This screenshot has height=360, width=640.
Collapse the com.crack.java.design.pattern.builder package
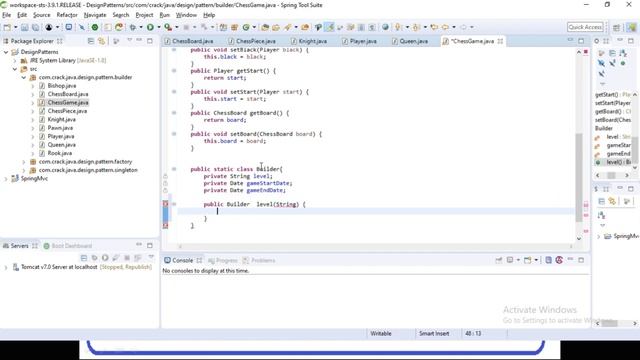(24, 78)
